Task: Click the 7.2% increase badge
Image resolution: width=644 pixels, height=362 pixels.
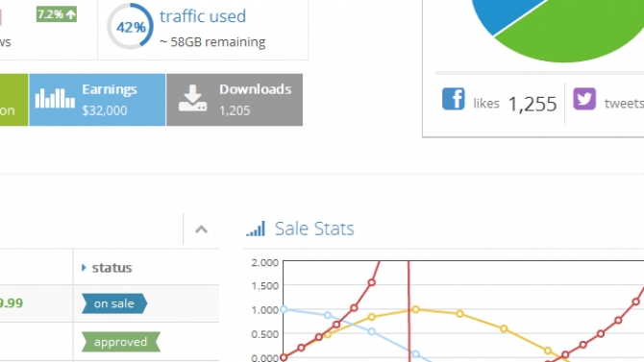Action: [x=57, y=14]
